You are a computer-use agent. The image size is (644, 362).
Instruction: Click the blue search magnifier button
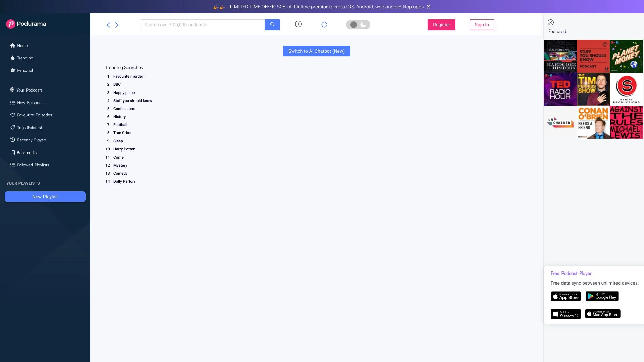[x=272, y=25]
